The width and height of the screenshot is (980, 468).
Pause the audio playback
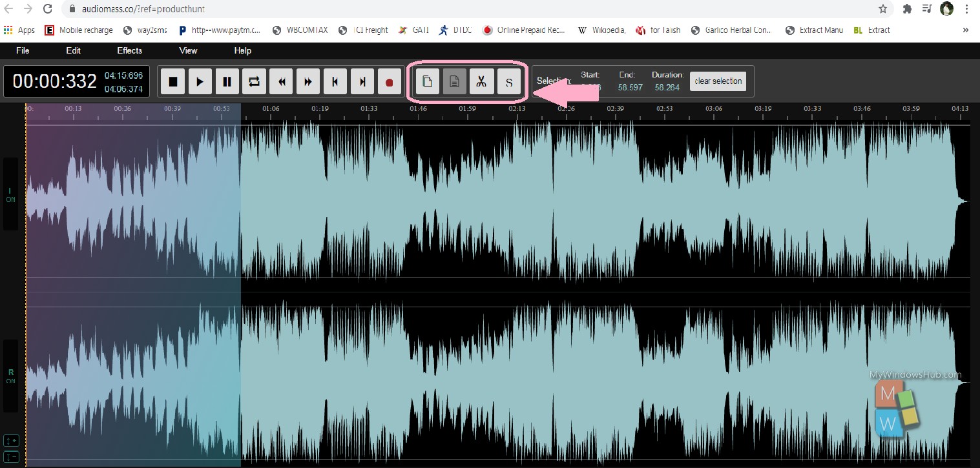coord(227,82)
